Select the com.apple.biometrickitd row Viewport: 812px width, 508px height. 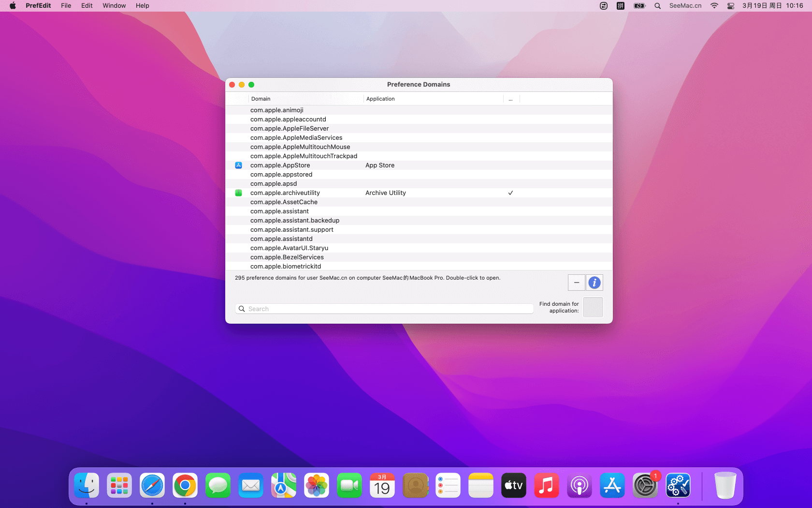click(419, 267)
